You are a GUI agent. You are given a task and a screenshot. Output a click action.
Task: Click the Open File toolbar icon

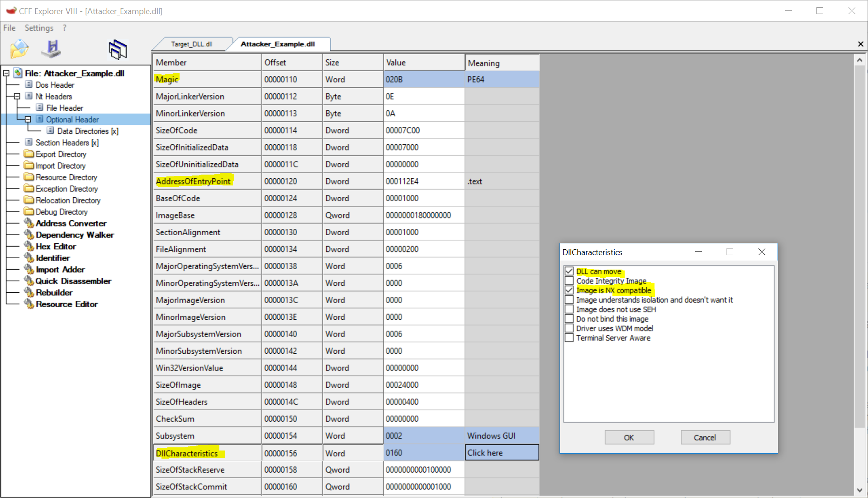pyautogui.click(x=19, y=49)
